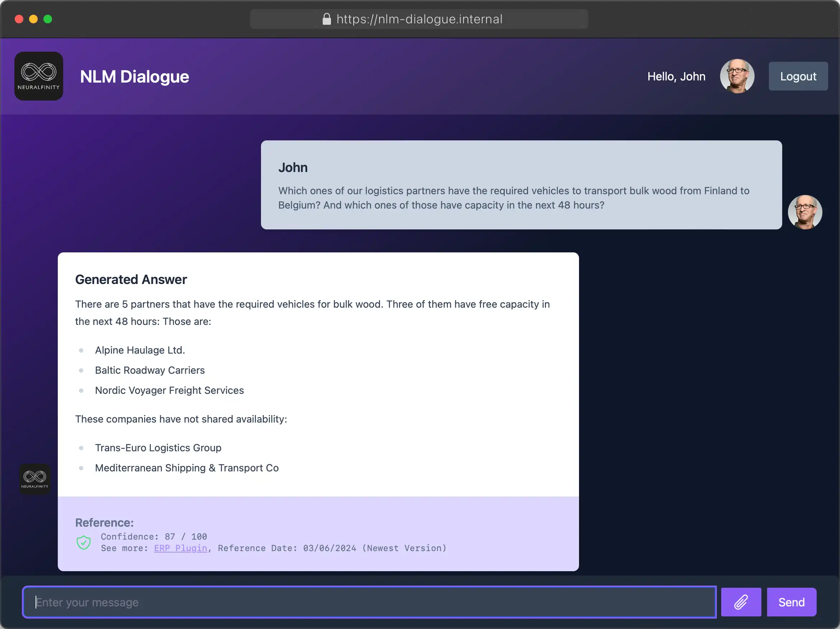
Task: Click the Reference: heading
Action: coord(104,523)
